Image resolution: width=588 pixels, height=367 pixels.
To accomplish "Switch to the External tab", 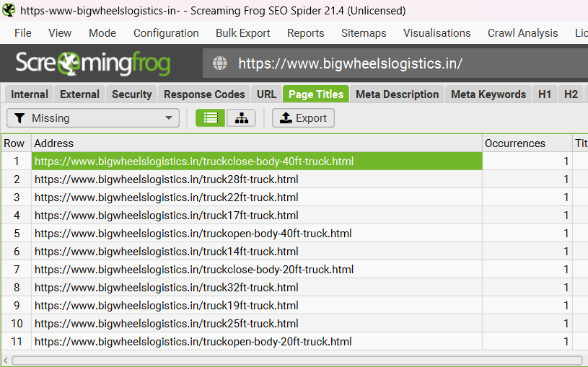I will click(x=80, y=94).
